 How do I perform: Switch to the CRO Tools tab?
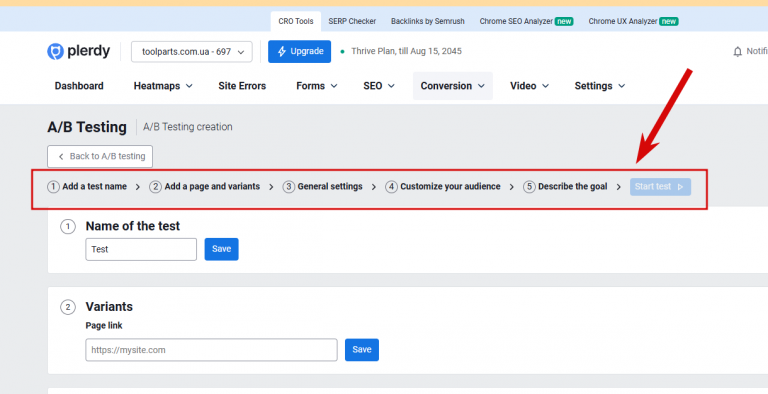[x=296, y=21]
